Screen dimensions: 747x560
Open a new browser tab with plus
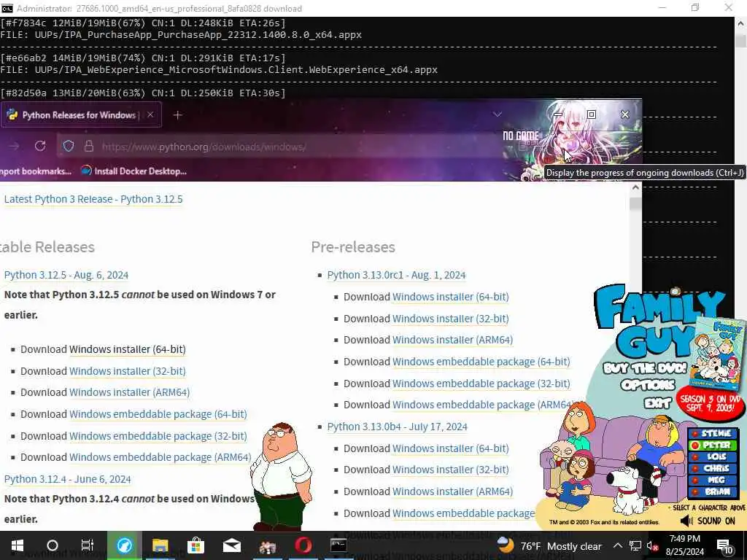(178, 114)
